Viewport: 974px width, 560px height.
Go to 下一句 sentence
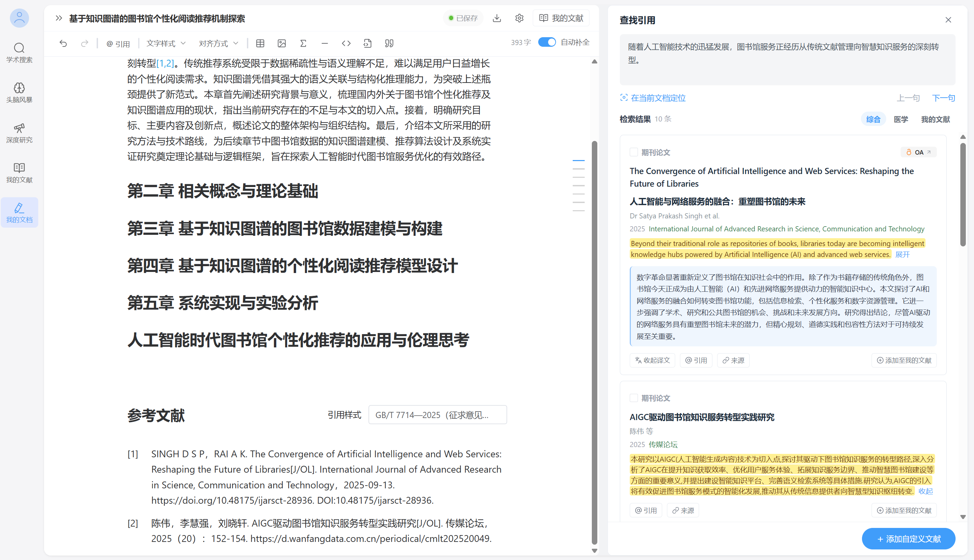tap(943, 98)
